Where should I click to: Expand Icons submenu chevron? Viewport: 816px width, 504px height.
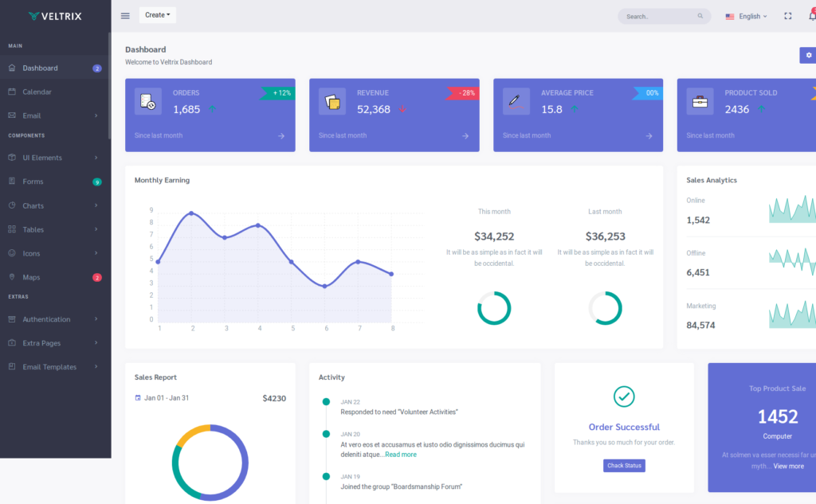pyautogui.click(x=96, y=253)
